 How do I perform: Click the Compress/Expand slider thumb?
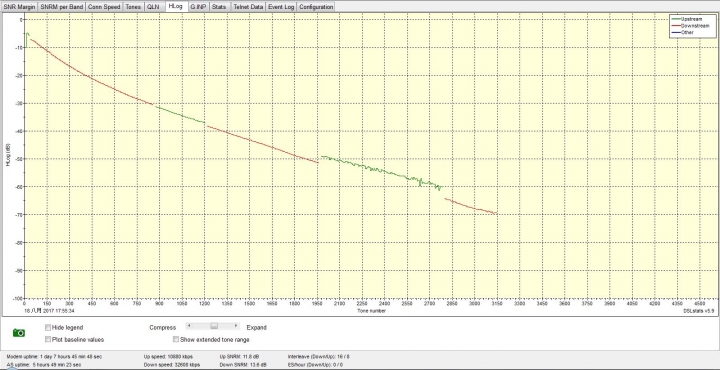(x=214, y=326)
